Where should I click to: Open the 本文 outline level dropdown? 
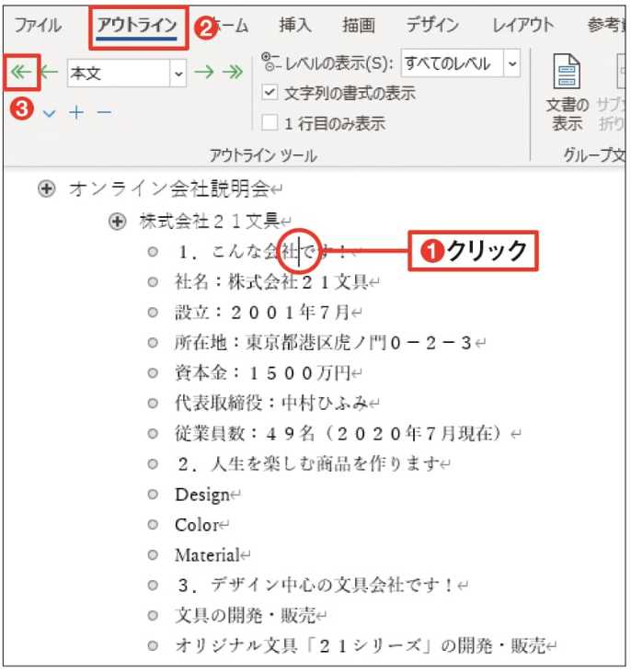(x=178, y=74)
